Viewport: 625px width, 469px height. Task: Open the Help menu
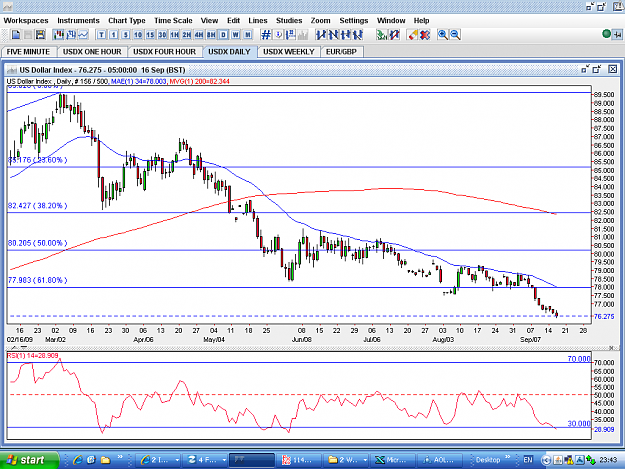point(421,21)
